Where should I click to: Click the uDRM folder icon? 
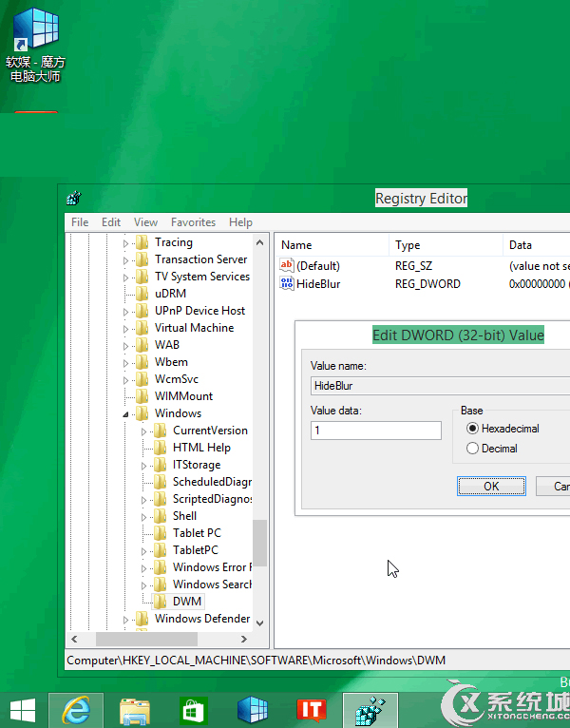coord(142,293)
